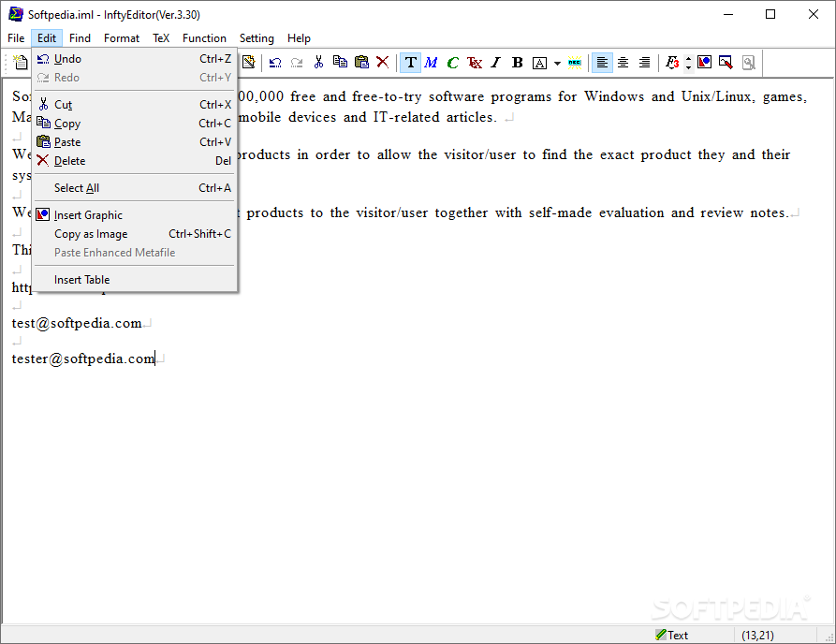Click Insert Graphic toolbar icon
The image size is (836, 644).
tap(704, 63)
